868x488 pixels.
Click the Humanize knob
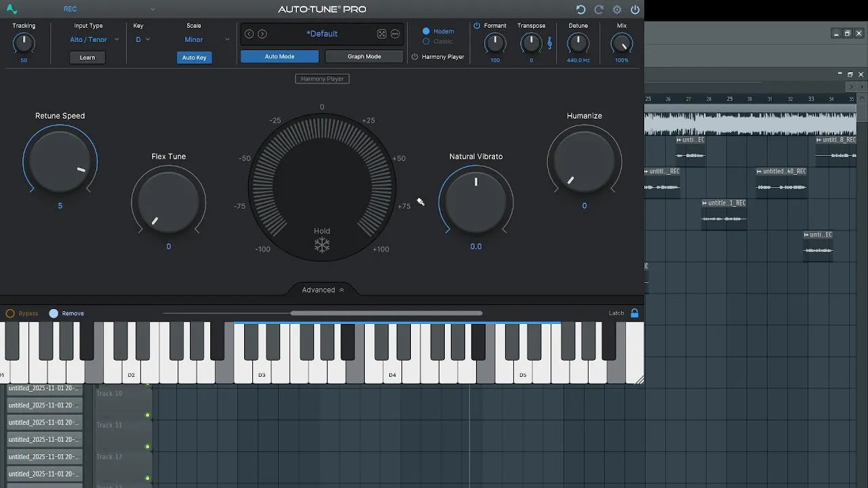coord(585,161)
